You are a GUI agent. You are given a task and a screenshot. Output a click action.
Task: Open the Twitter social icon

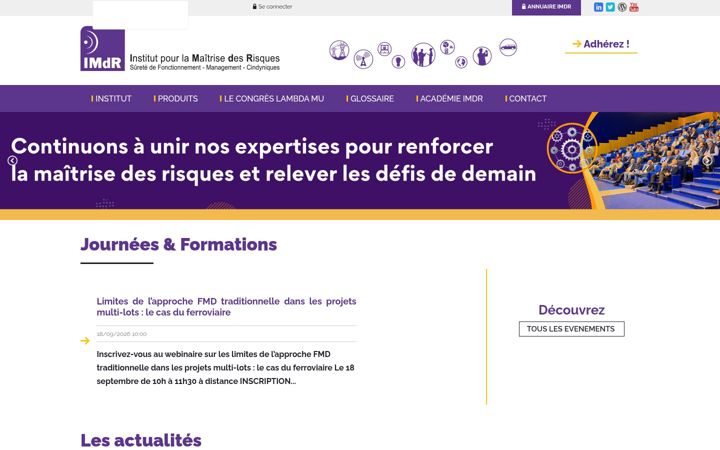[610, 7]
